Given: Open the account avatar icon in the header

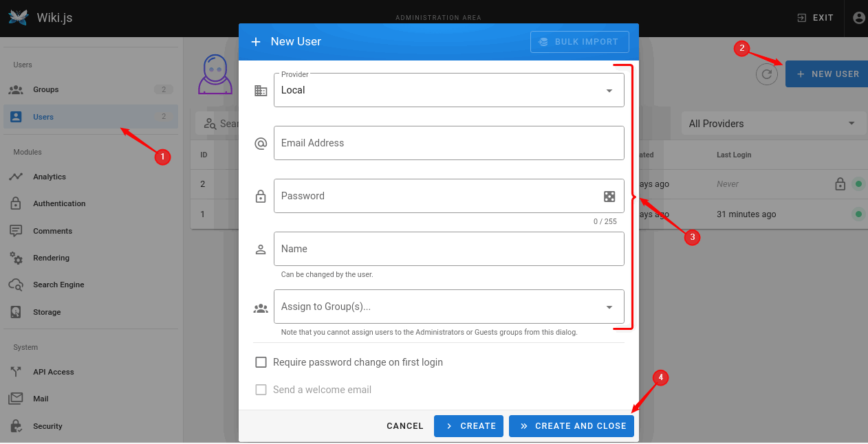Looking at the screenshot, I should [858, 18].
